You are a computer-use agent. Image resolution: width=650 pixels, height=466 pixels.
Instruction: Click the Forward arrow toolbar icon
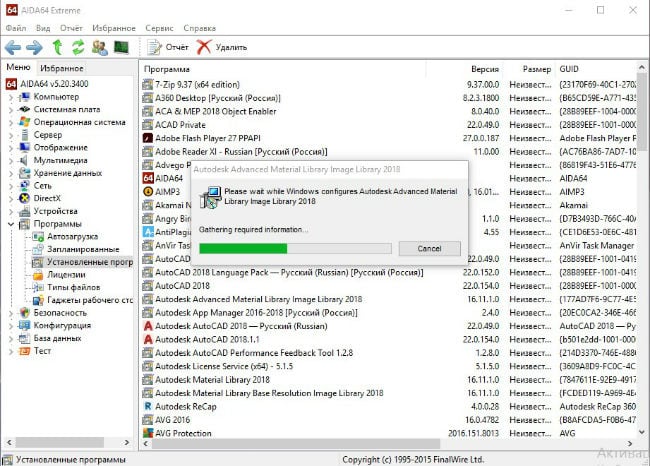[34, 48]
